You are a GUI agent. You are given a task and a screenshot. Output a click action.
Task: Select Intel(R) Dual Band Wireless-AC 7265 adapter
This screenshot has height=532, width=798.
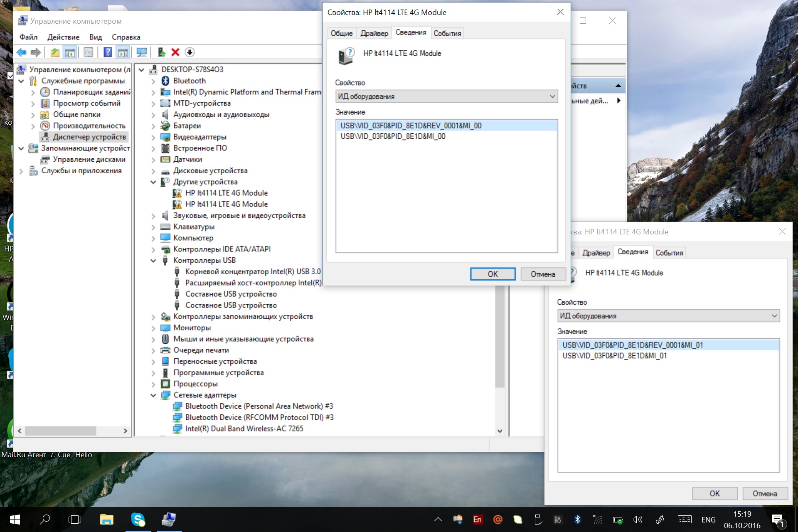244,429
